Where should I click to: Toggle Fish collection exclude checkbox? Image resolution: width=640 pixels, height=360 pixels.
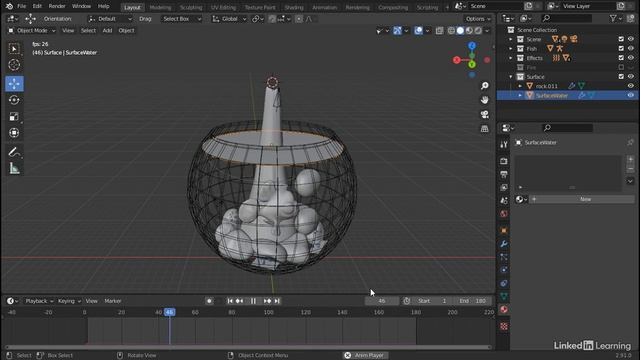click(x=621, y=49)
